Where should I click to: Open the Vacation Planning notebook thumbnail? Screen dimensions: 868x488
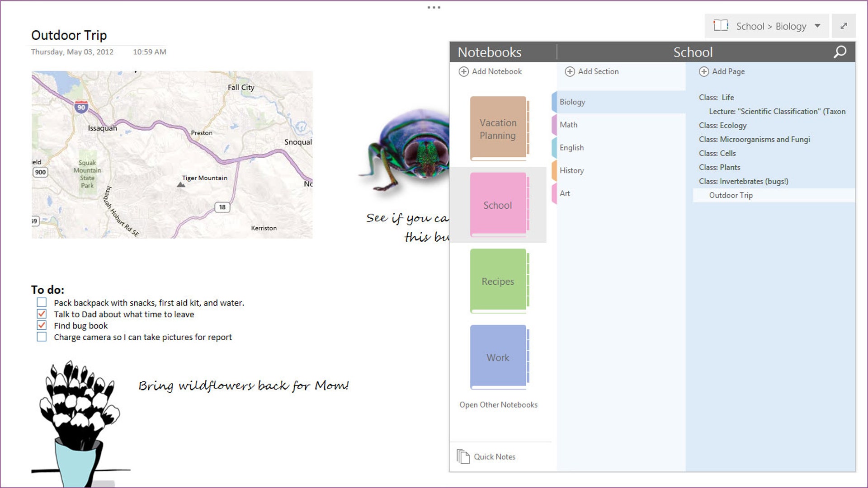coord(497,129)
